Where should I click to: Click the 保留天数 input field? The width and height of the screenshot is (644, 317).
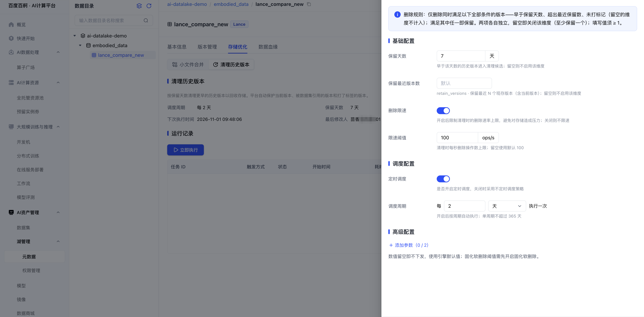pos(461,56)
